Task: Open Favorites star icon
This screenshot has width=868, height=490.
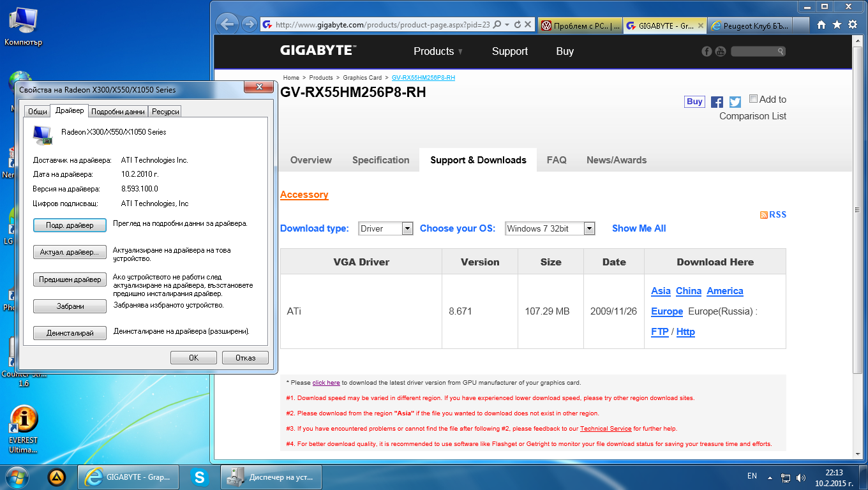Action: point(836,25)
